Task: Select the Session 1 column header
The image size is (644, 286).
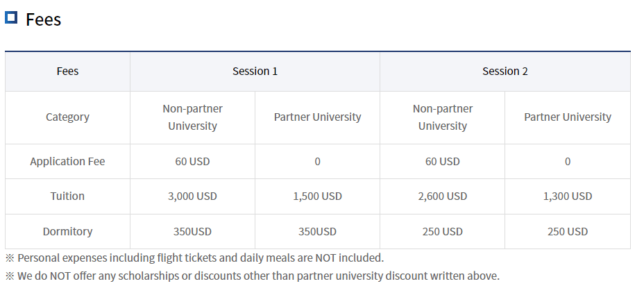Action: click(x=255, y=71)
